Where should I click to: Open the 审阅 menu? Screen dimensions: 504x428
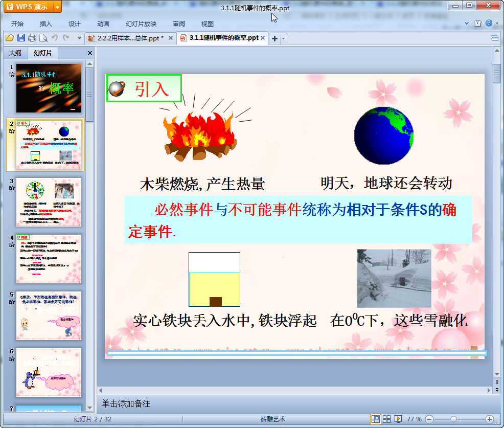click(179, 24)
